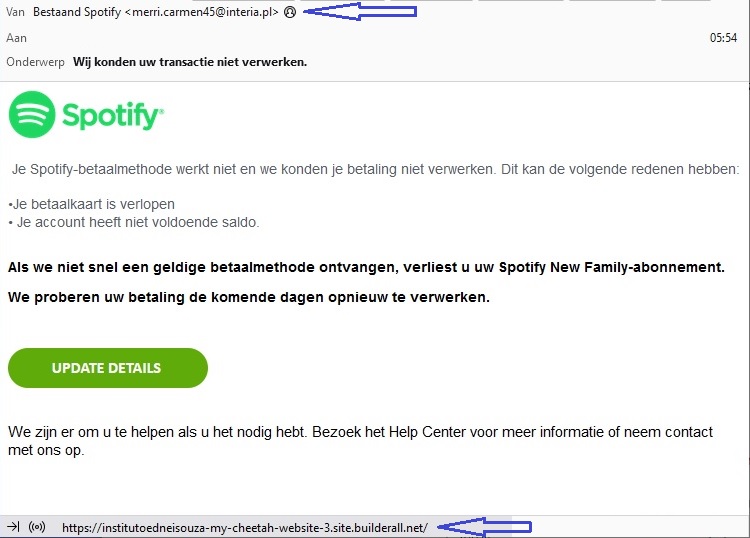This screenshot has width=750, height=538.
Task: Select the subject line about the failed transaction
Action: click(x=190, y=62)
